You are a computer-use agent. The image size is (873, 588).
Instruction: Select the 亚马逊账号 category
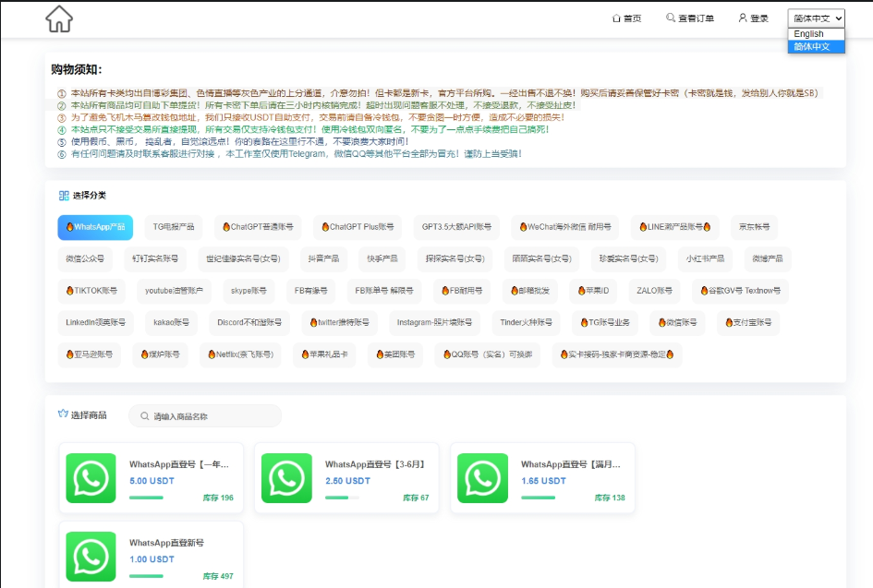[89, 354]
